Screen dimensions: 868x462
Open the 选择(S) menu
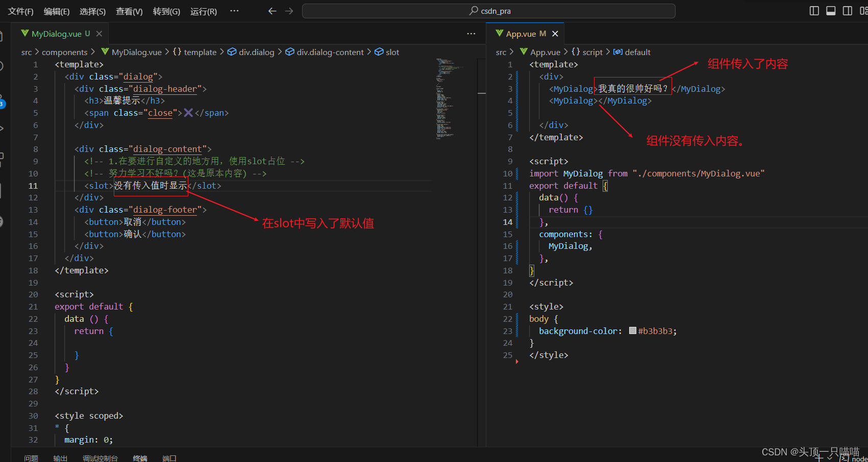(x=93, y=11)
